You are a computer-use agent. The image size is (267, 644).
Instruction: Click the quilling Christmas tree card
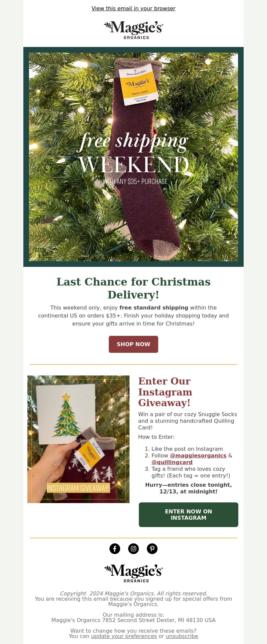pyautogui.click(x=66, y=414)
